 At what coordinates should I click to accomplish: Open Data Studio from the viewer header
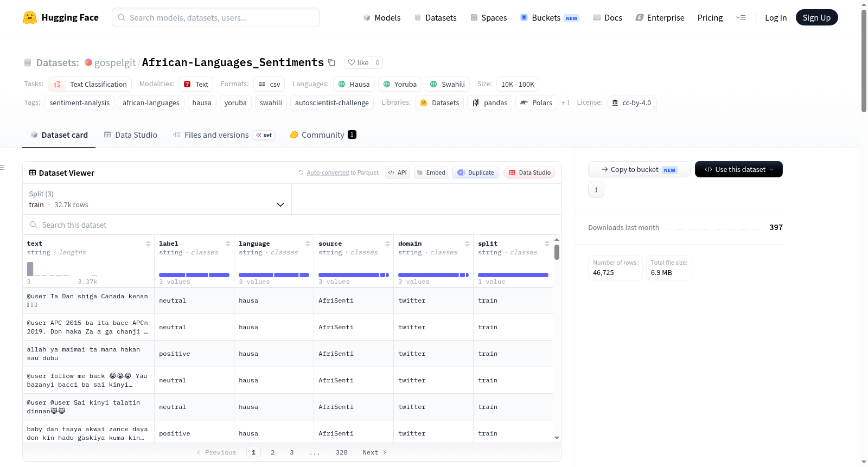pyautogui.click(x=529, y=172)
